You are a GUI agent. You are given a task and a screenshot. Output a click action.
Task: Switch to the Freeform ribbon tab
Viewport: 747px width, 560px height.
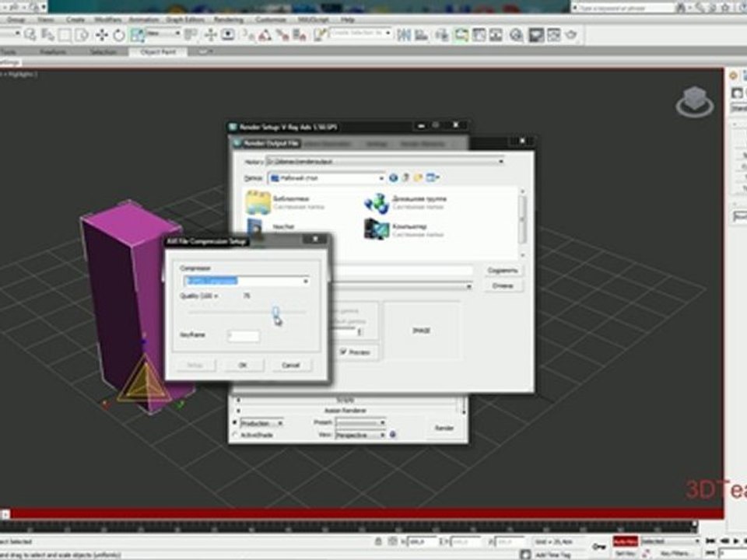pyautogui.click(x=53, y=51)
